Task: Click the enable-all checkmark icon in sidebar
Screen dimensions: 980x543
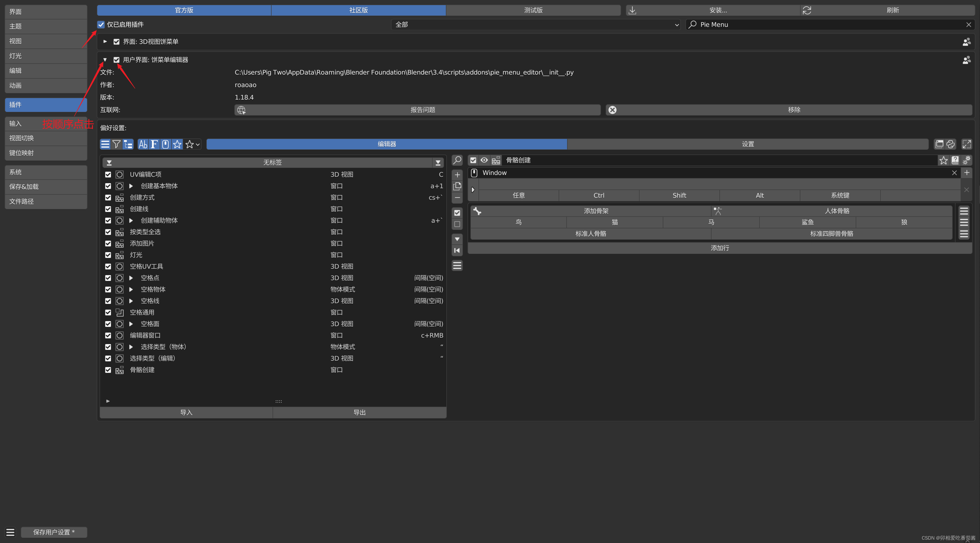Action: [x=457, y=213]
